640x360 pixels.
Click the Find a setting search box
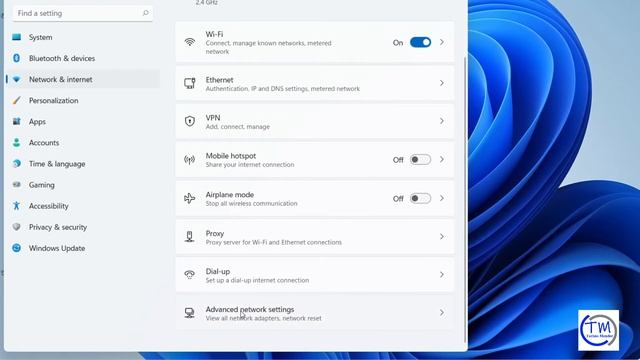83,13
